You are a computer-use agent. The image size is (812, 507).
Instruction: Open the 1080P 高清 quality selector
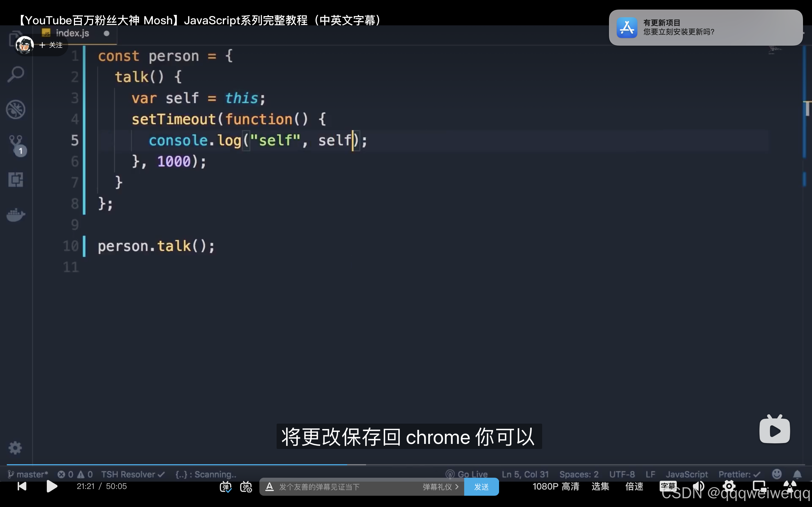point(556,486)
